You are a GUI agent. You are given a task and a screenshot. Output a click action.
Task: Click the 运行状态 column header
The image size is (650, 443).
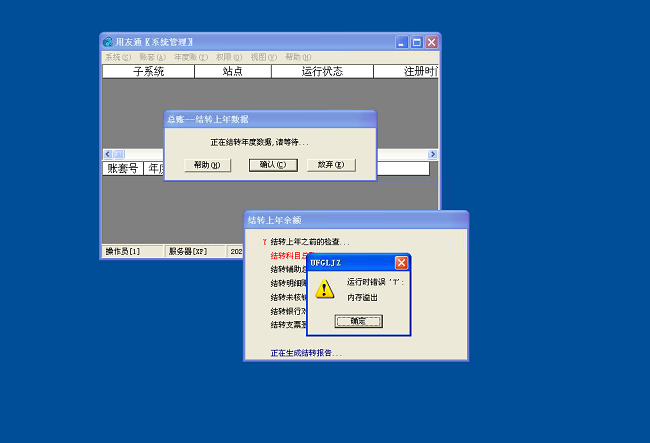coord(322,71)
